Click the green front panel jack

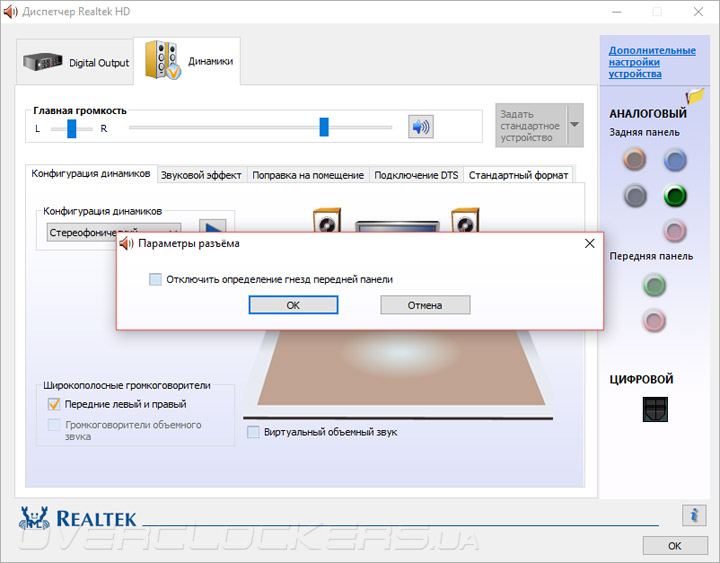pos(654,285)
